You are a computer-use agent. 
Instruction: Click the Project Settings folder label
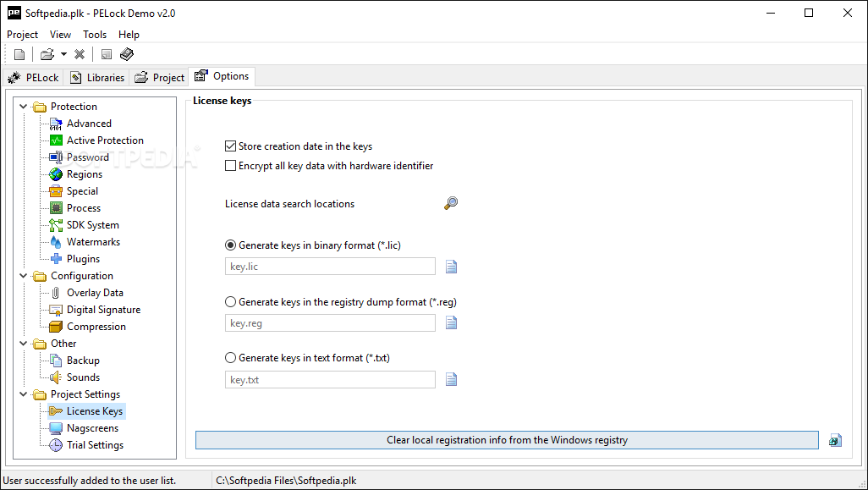pyautogui.click(x=85, y=394)
